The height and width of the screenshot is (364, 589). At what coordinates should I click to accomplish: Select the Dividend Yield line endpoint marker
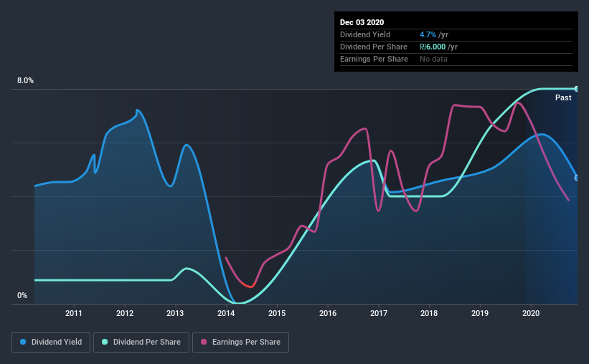coord(577,178)
